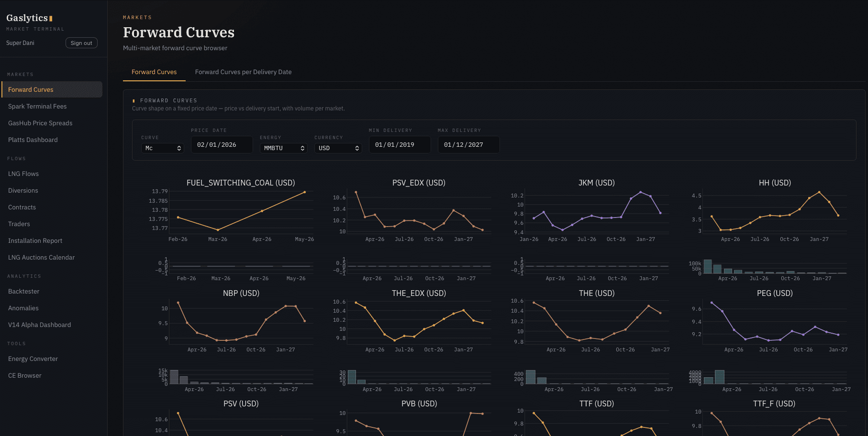The width and height of the screenshot is (868, 436).
Task: Click the TTF_F (USD) chart title
Action: (x=774, y=403)
